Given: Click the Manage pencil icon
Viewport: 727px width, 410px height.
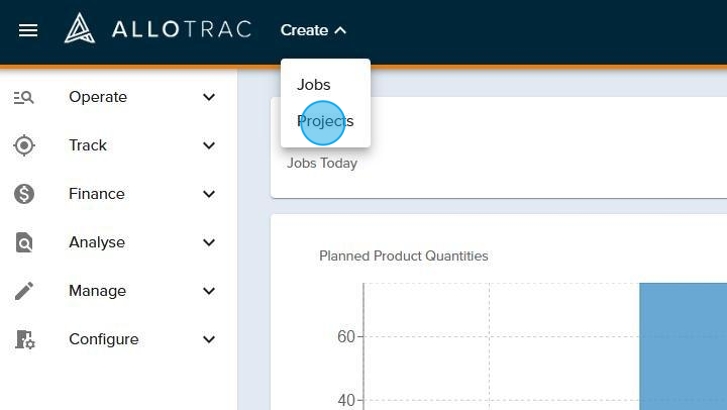Looking at the screenshot, I should click(24, 291).
